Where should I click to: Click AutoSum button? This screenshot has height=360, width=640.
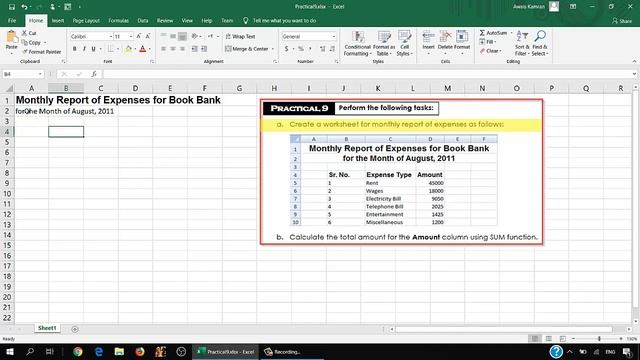(493, 33)
